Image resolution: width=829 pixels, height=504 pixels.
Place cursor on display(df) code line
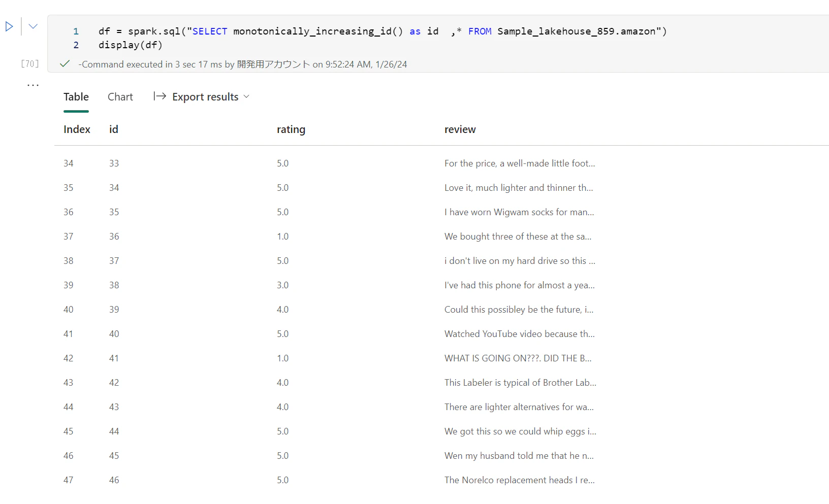click(x=131, y=45)
